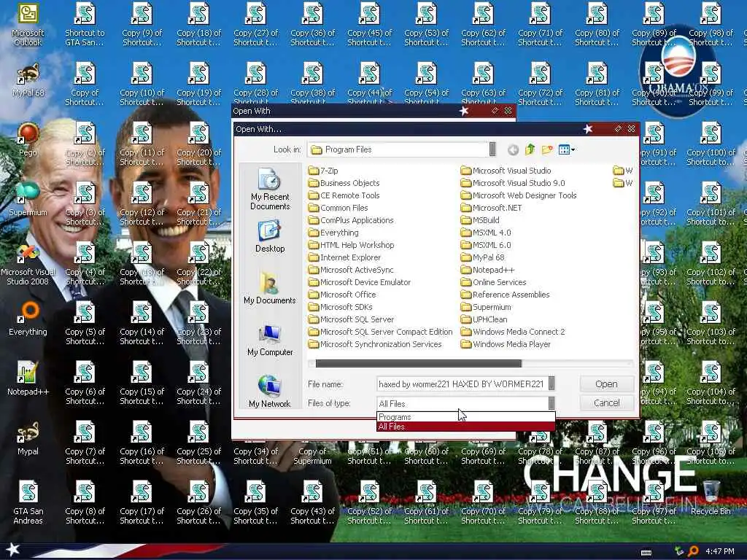Viewport: 747px width, 560px height.
Task: Collapse the Files of type dropdown arrow
Action: 551,403
